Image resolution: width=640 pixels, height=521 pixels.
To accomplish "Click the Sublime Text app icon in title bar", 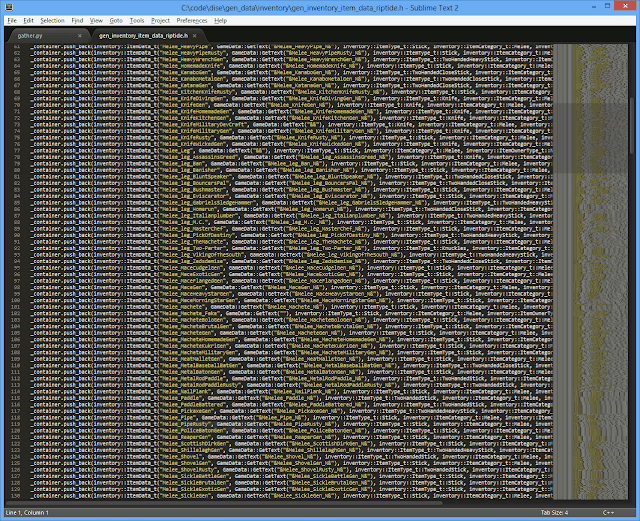I will 9,7.
